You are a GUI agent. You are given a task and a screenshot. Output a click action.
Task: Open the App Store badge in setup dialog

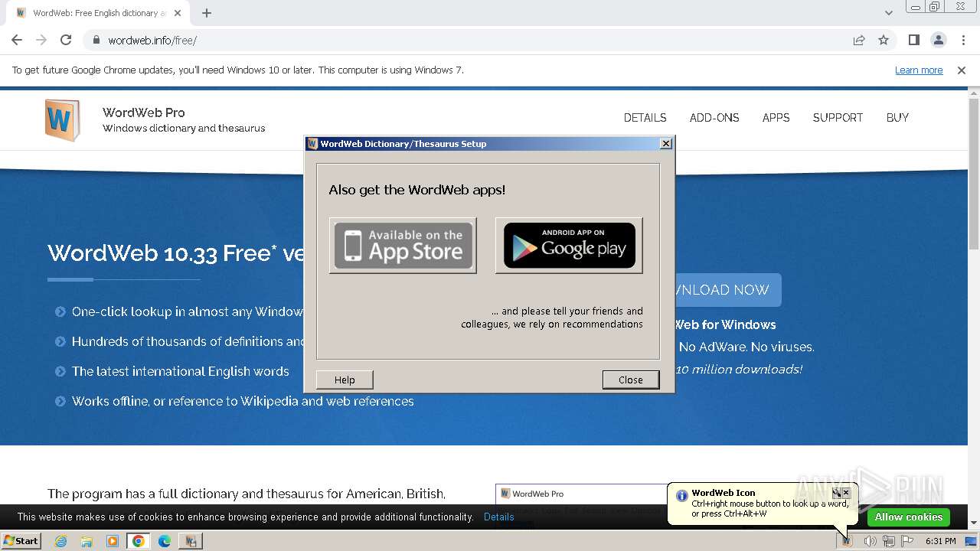(x=403, y=246)
